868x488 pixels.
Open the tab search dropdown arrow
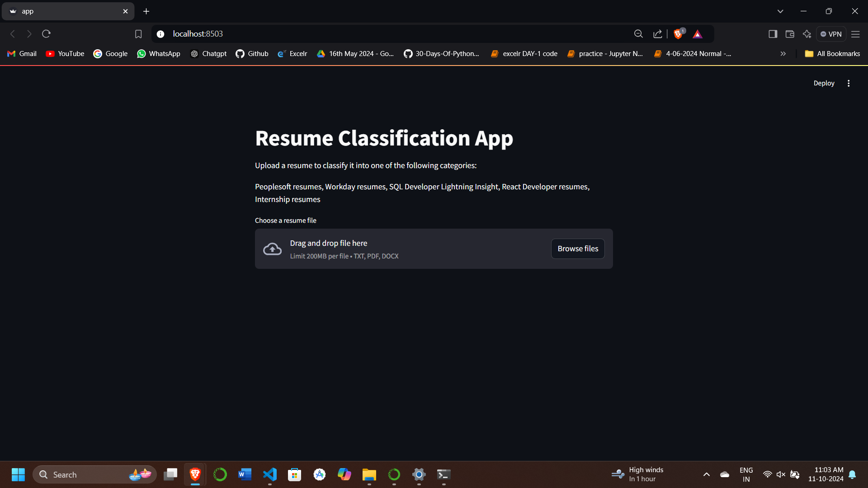pos(780,11)
